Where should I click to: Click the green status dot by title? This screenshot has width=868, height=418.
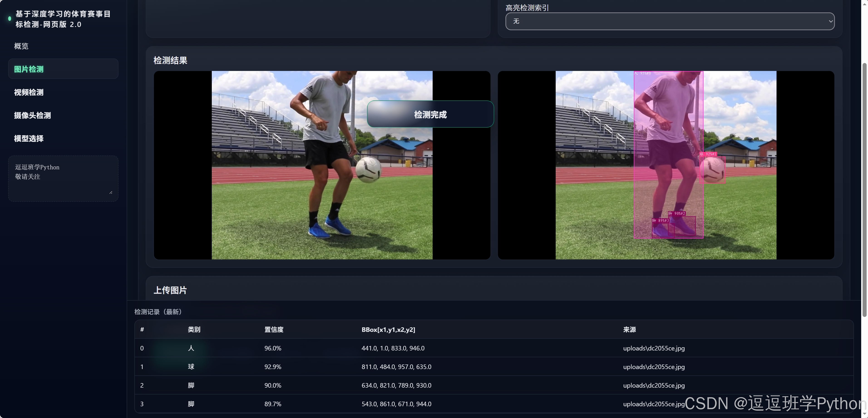click(x=10, y=19)
